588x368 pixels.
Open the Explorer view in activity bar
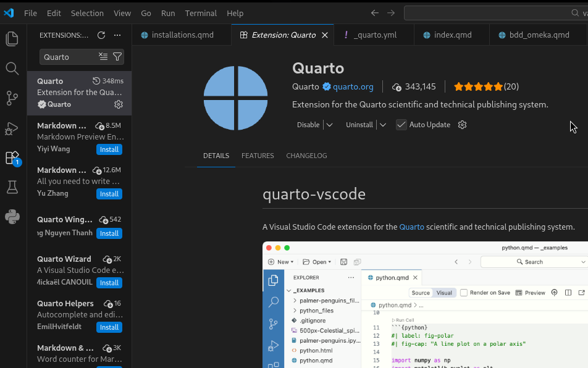pyautogui.click(x=12, y=39)
